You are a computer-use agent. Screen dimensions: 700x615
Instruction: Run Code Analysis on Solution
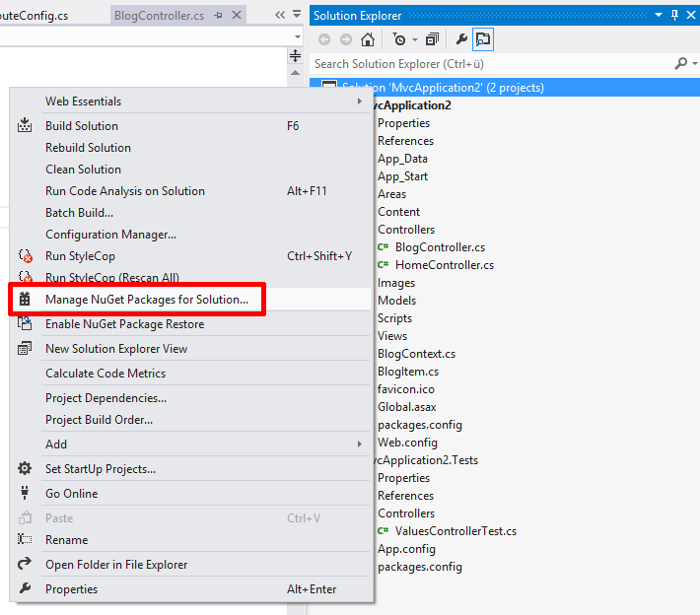point(125,191)
